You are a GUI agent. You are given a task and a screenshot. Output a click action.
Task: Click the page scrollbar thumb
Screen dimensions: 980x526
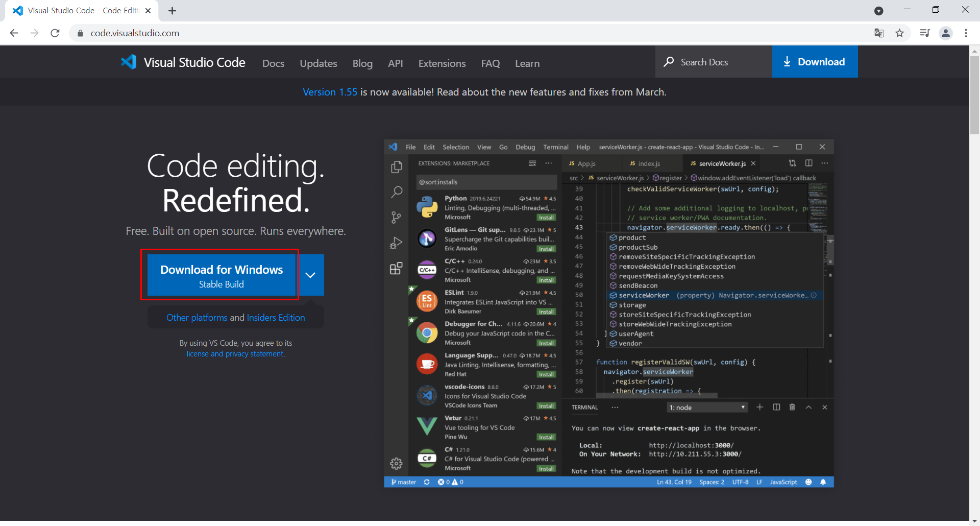point(974,94)
